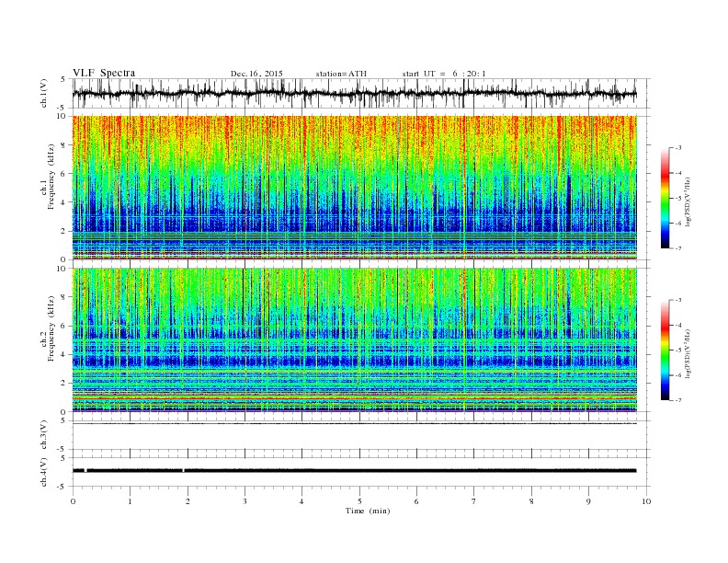Screen dimensions: 728x563
Task: Click the "ch.4(V)" axis label
Action: (x=44, y=472)
